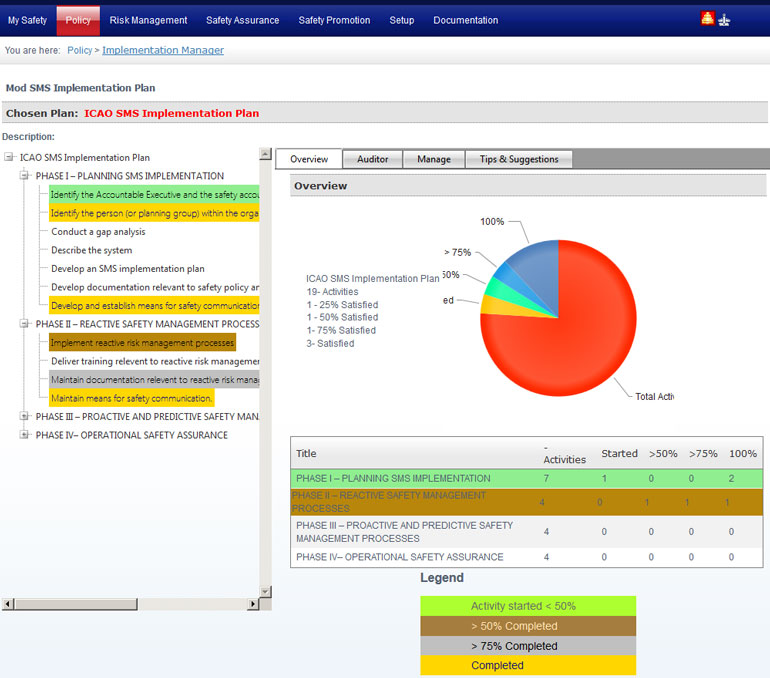
Task: Open the Safety Promotion menu
Action: [x=334, y=20]
